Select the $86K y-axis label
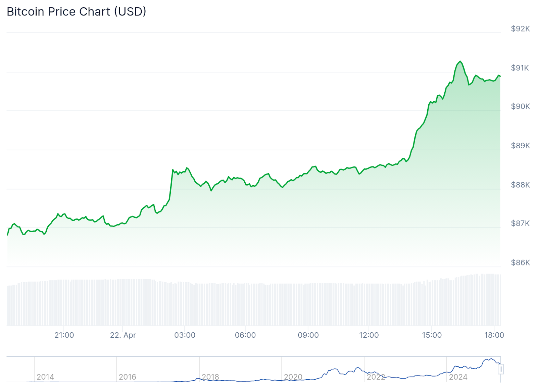This screenshot has height=392, width=537. point(520,262)
